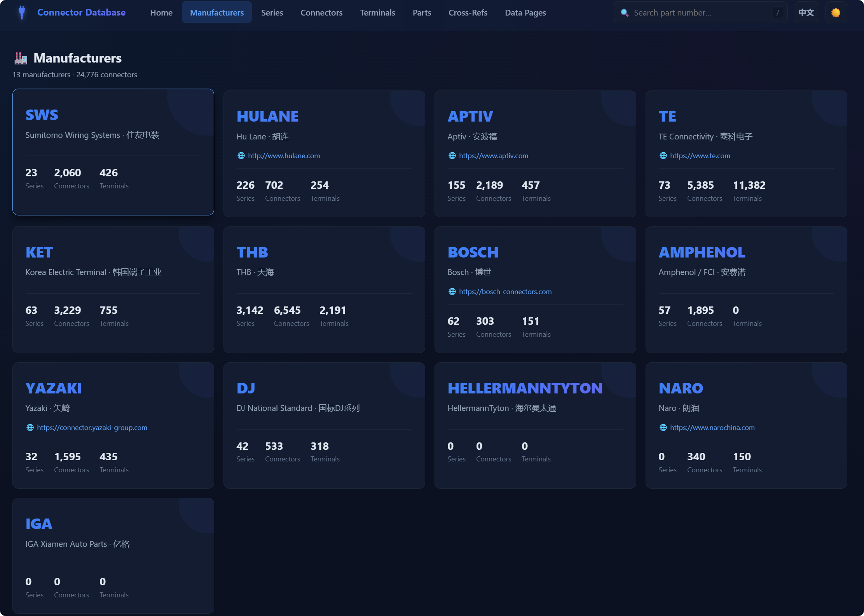Click NARO connectors count 340
This screenshot has height=616, width=864.
click(x=696, y=457)
